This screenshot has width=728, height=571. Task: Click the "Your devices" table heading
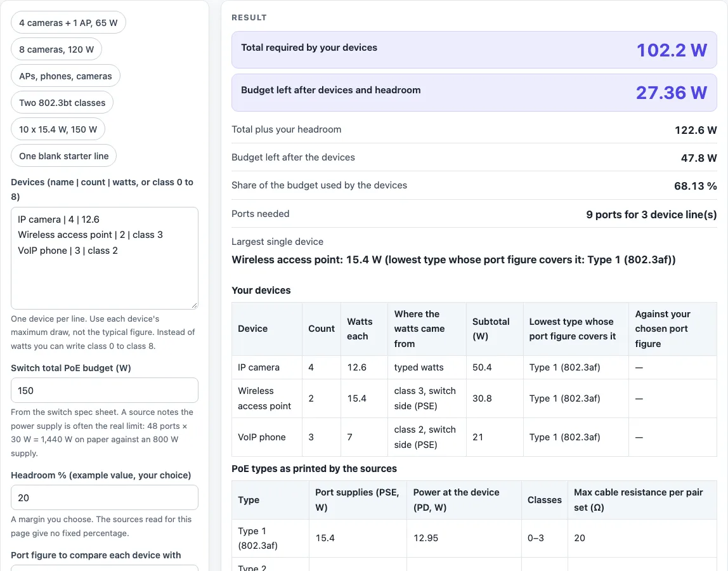[261, 291]
